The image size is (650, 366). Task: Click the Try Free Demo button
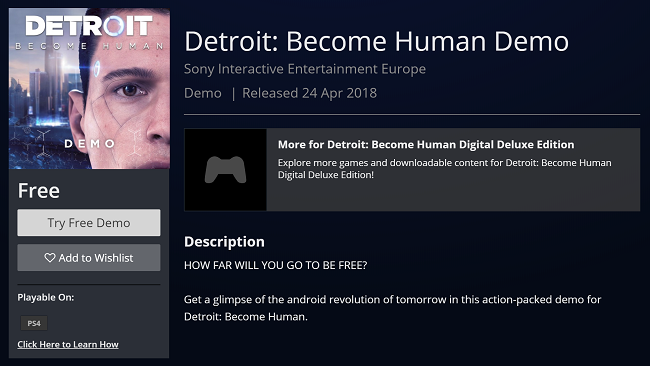point(89,223)
